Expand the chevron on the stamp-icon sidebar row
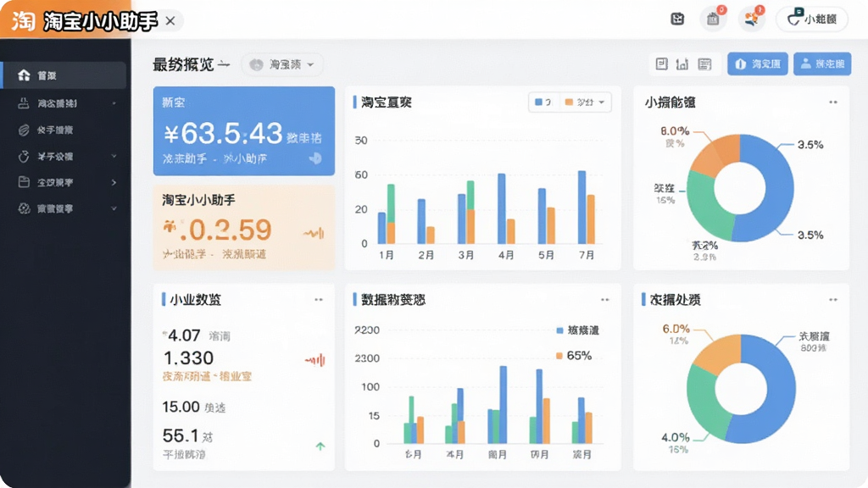The height and width of the screenshot is (488, 868). (x=114, y=103)
